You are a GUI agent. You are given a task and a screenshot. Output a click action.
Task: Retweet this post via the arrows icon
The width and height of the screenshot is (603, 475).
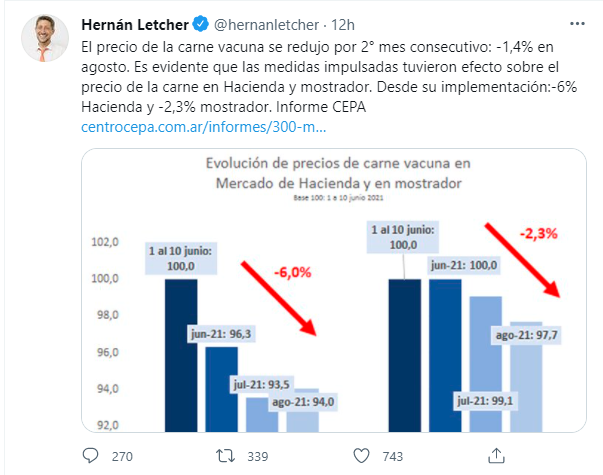click(x=225, y=456)
